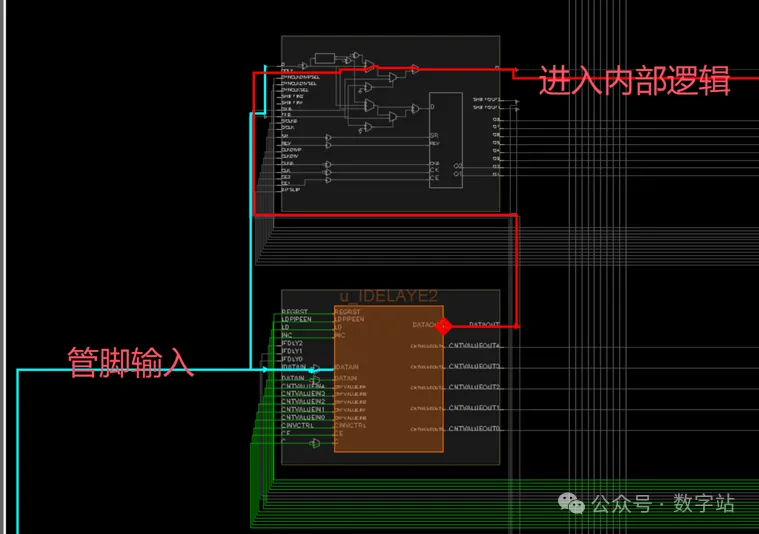Click the inverter symbol on IDELAYE2 C pin
Screen dimensions: 759x534
pyautogui.click(x=315, y=443)
